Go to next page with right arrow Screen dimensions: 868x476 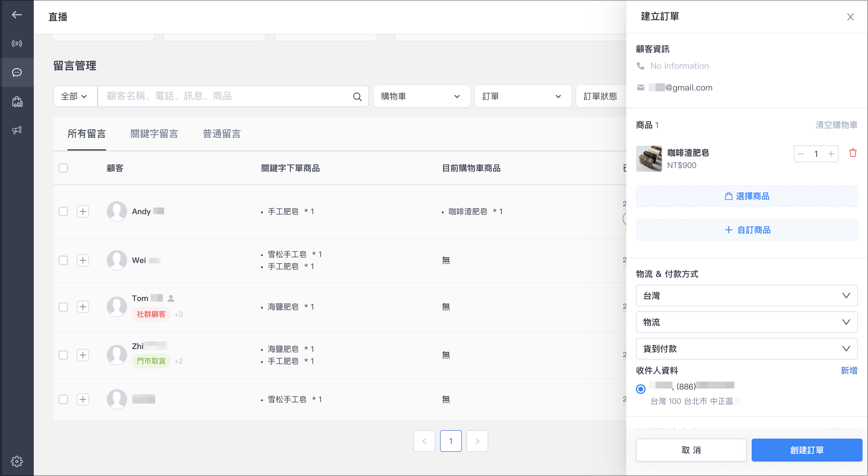[x=477, y=441]
